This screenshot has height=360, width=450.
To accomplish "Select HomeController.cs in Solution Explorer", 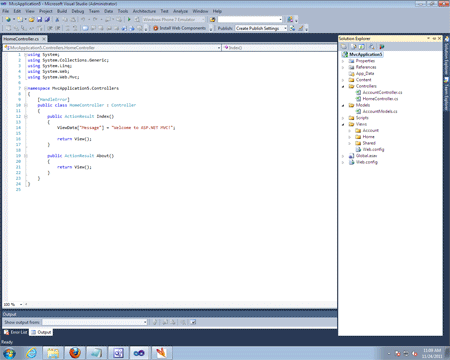I will pos(380,99).
